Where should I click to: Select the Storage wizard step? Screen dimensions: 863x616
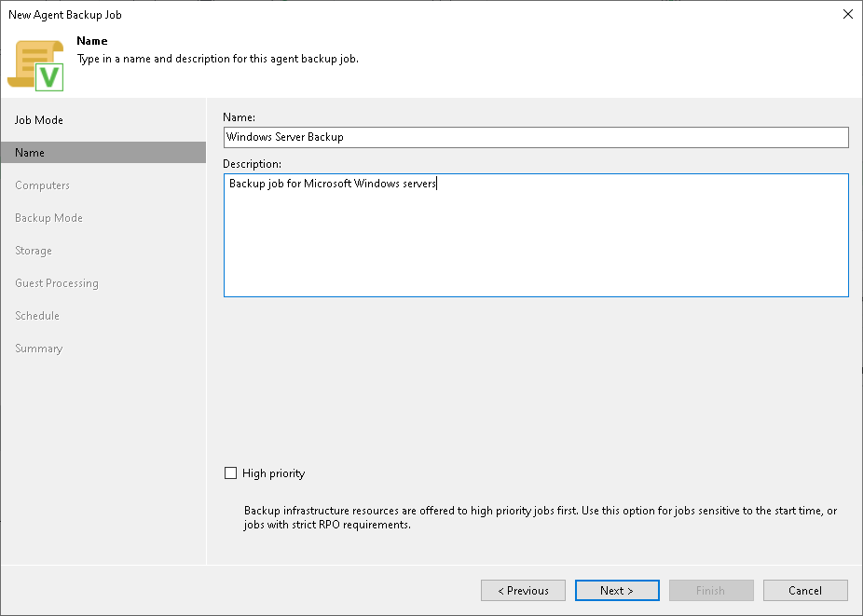point(34,250)
